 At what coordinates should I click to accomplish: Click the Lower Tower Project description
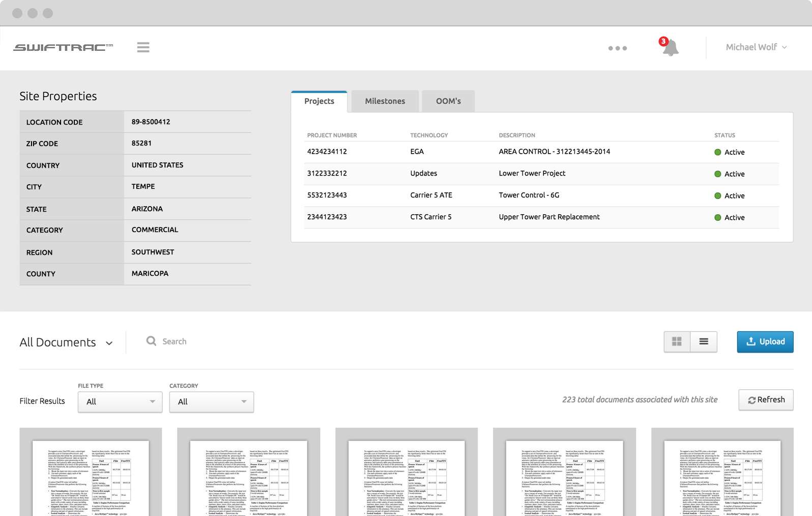click(x=532, y=174)
